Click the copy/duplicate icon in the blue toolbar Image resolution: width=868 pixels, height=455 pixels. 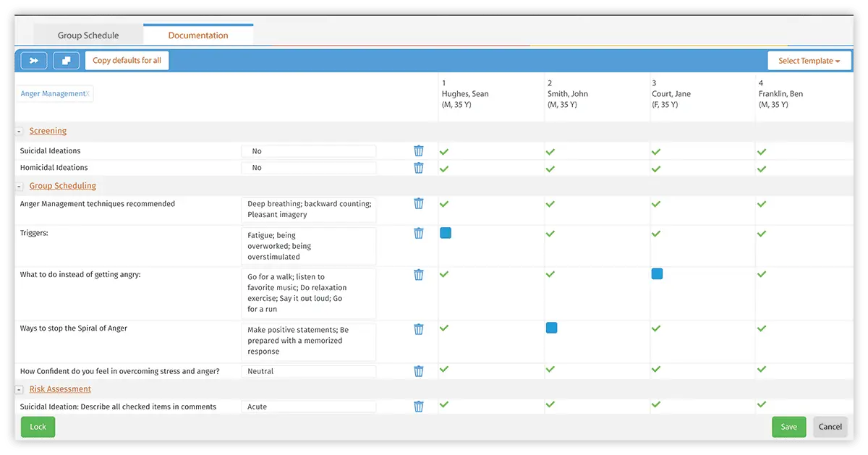(66, 60)
